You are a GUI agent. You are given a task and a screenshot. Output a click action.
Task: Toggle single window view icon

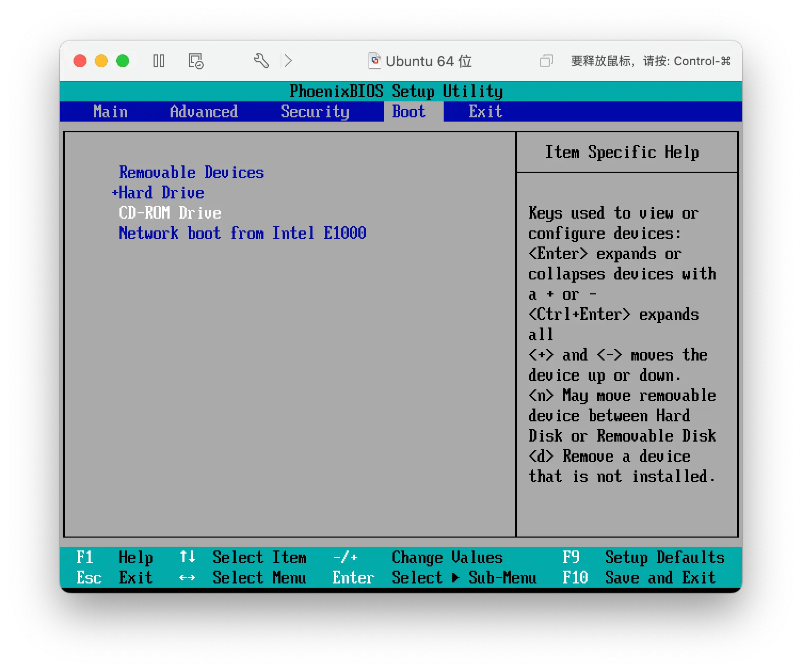[x=546, y=61]
